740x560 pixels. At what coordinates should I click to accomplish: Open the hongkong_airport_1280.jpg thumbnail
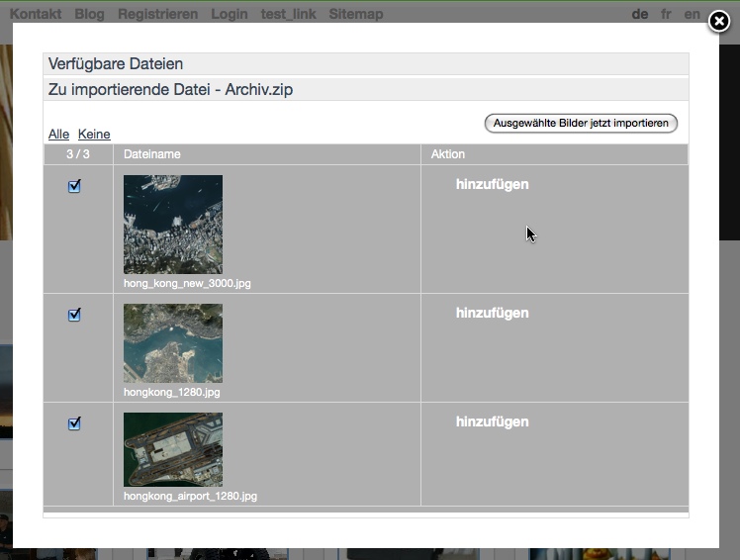[x=173, y=450]
